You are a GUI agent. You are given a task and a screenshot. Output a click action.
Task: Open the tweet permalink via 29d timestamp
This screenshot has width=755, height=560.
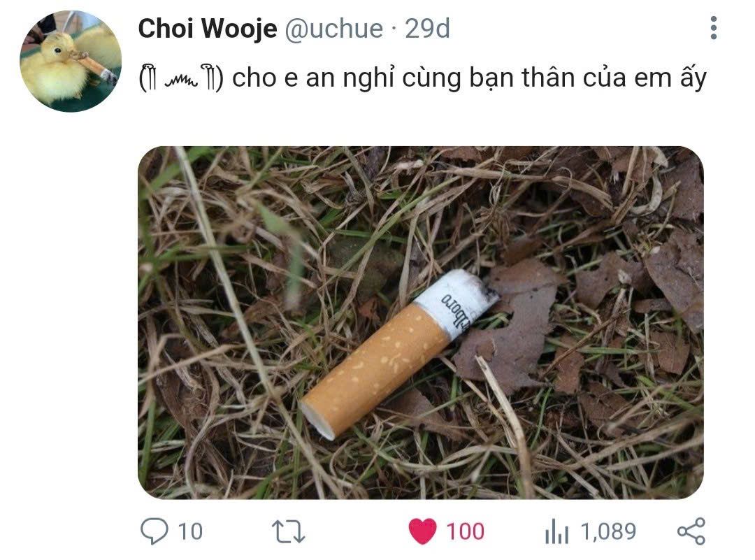(427, 29)
